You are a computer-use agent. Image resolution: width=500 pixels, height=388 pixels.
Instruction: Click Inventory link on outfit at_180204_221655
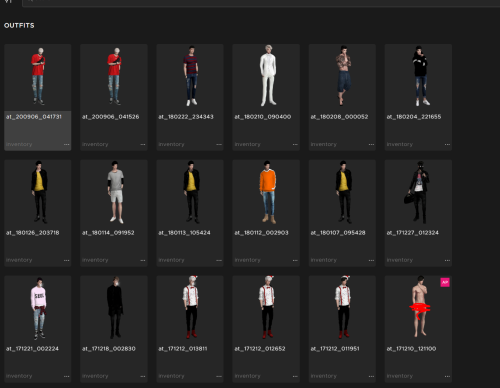400,144
